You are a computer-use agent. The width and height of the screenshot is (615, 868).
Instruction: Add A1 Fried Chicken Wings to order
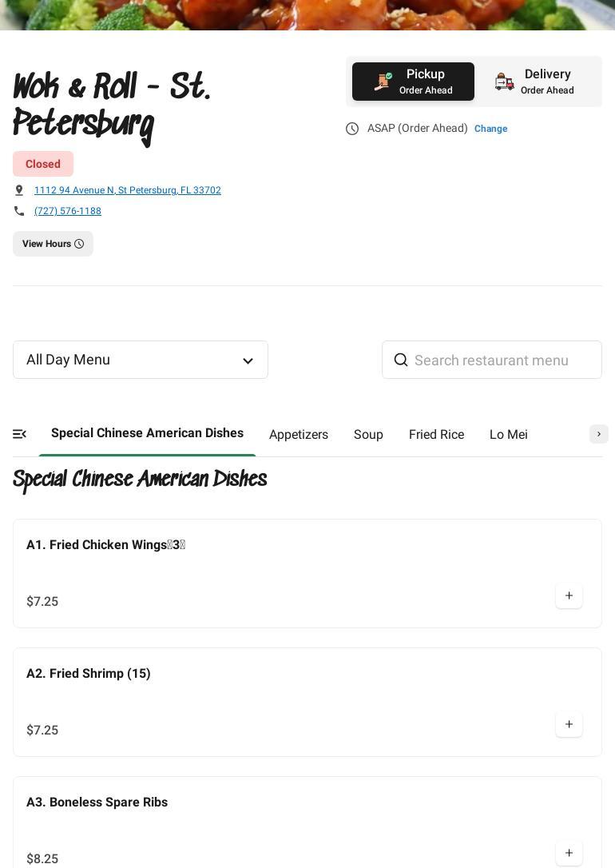[x=569, y=596]
